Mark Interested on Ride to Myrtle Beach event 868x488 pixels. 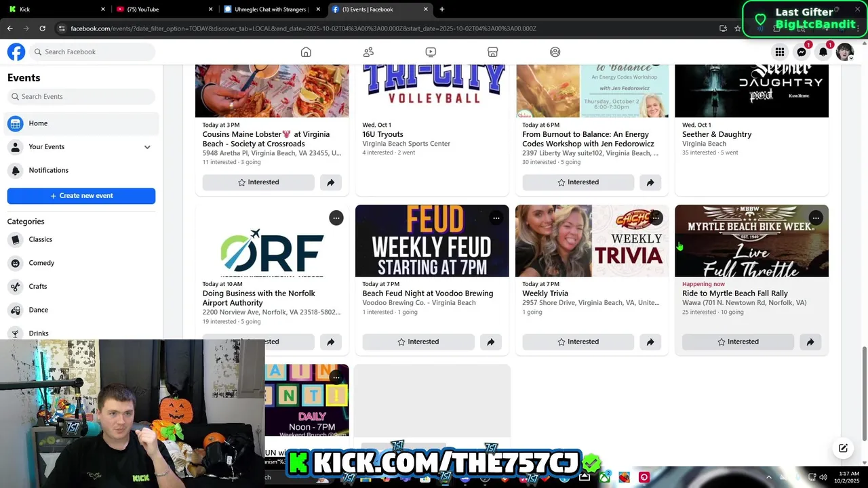[738, 342]
